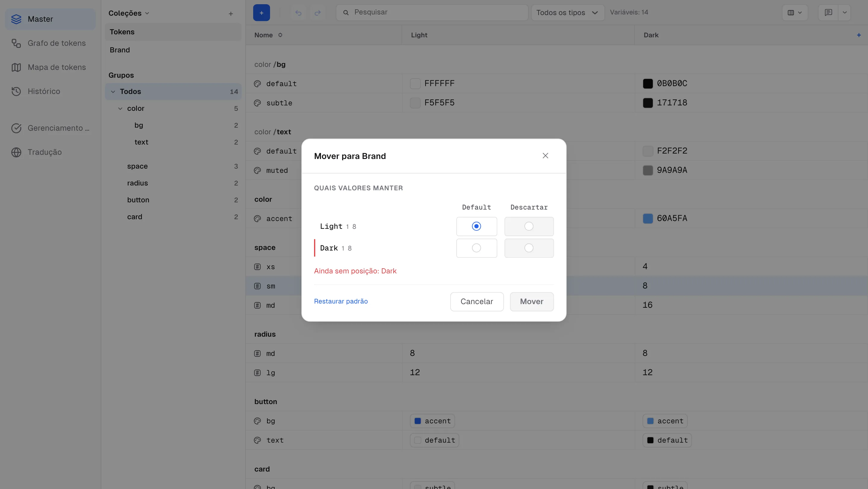The width and height of the screenshot is (868, 489).
Task: Click the number icon for xs
Action: [257, 266]
